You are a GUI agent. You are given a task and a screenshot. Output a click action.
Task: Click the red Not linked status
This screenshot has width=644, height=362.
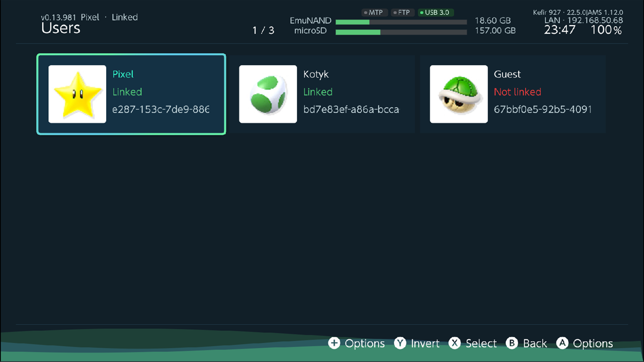[x=518, y=92]
